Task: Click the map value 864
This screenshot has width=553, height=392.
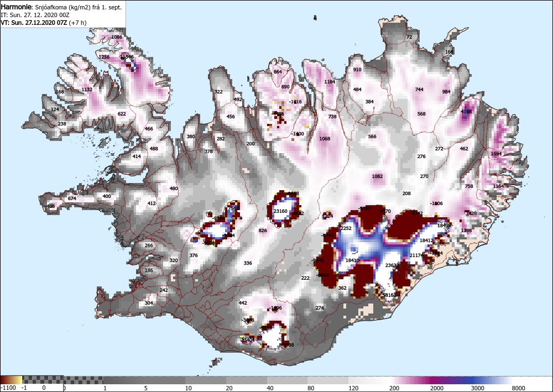Action: [x=278, y=72]
